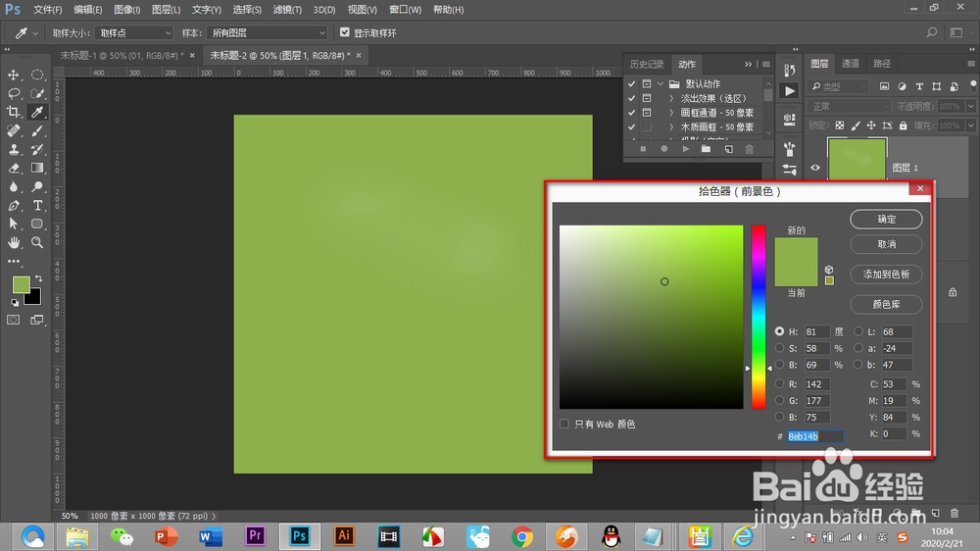Open Adobe Illustrator from the taskbar
This screenshot has width=980, height=551.
pyautogui.click(x=344, y=536)
